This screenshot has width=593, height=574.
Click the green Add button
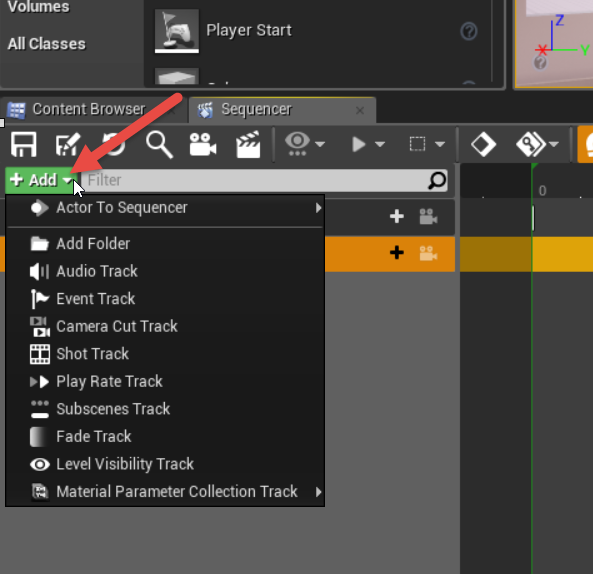pyautogui.click(x=40, y=180)
